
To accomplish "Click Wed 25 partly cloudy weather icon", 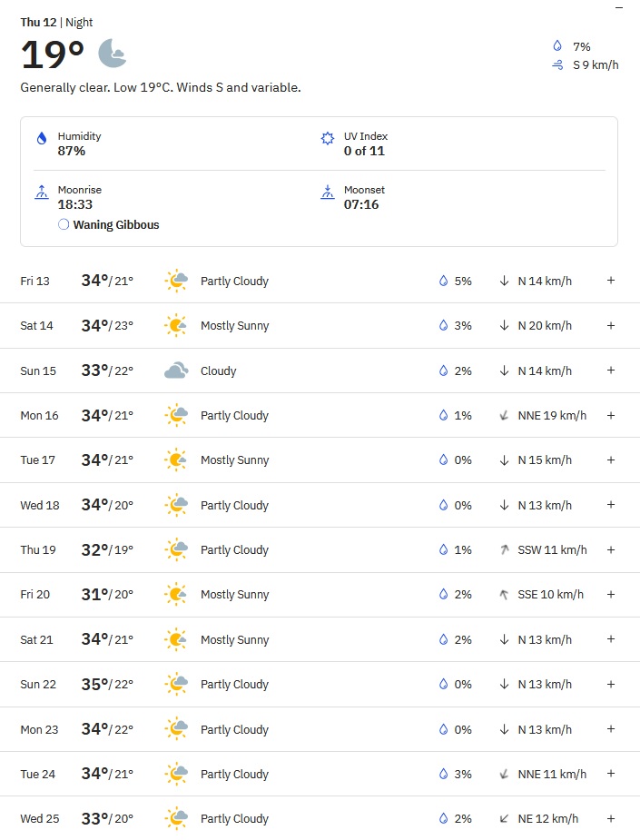I will pos(176,818).
